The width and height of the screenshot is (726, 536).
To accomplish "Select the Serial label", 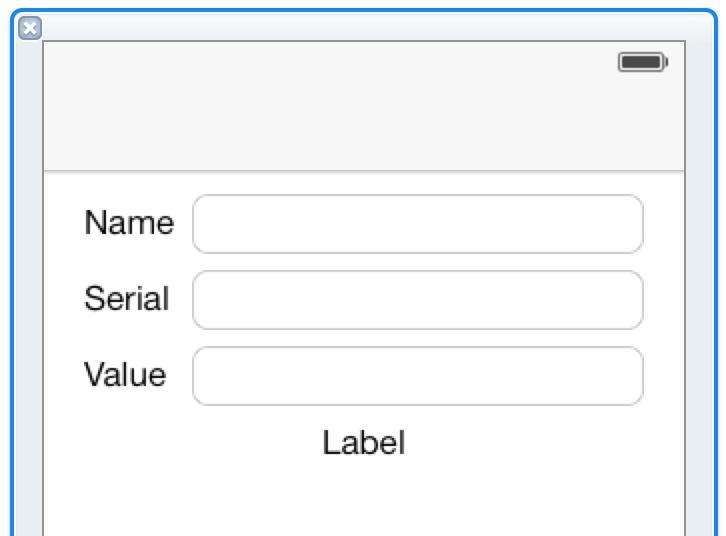I will tap(126, 299).
